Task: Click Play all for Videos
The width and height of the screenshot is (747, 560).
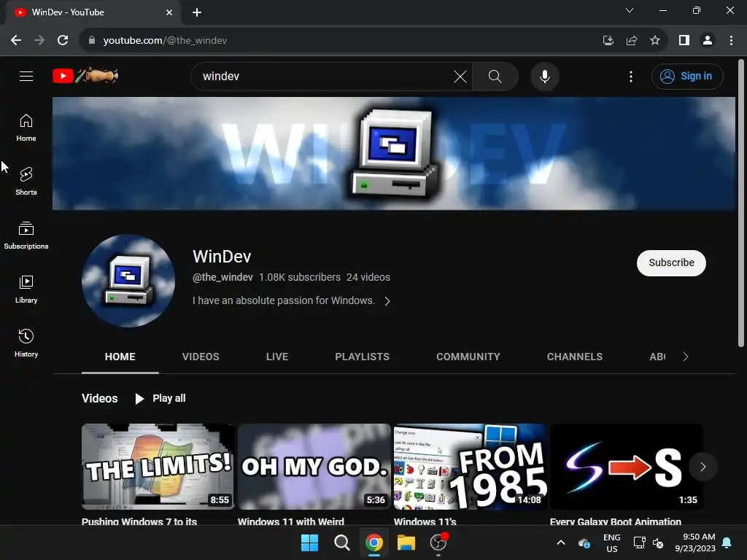Action: click(160, 398)
